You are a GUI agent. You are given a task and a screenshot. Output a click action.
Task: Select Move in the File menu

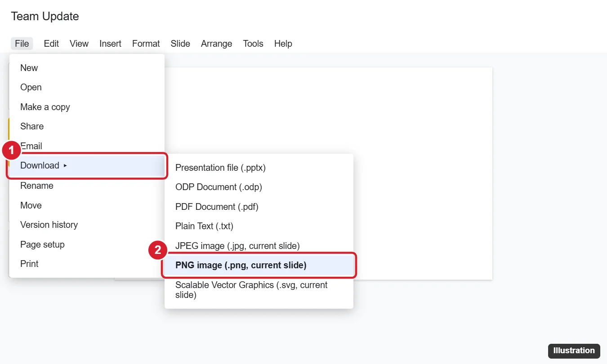click(x=87, y=205)
